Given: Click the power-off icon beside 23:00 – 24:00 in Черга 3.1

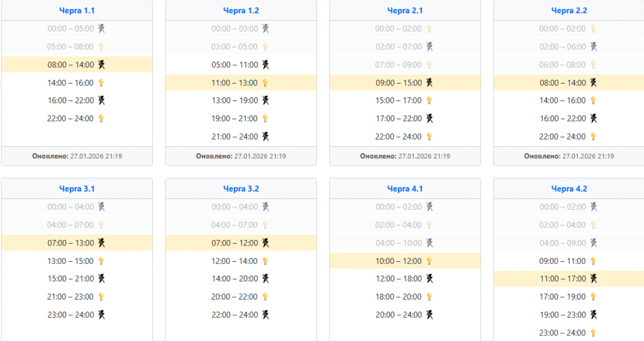Looking at the screenshot, I should [101, 315].
